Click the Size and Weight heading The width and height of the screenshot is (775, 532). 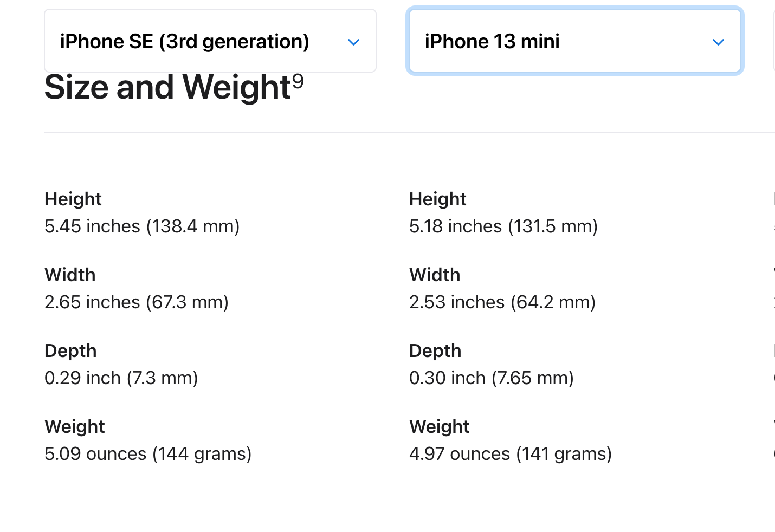(x=174, y=87)
